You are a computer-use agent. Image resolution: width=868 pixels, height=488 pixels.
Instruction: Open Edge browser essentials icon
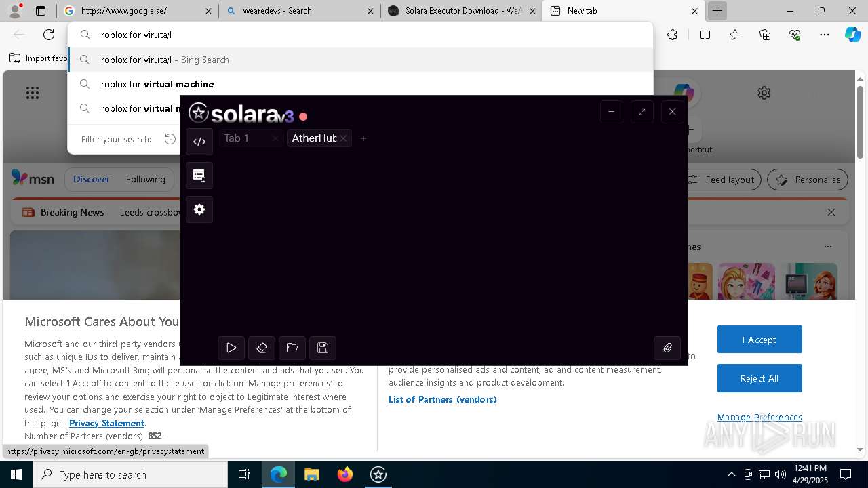[x=795, y=35]
